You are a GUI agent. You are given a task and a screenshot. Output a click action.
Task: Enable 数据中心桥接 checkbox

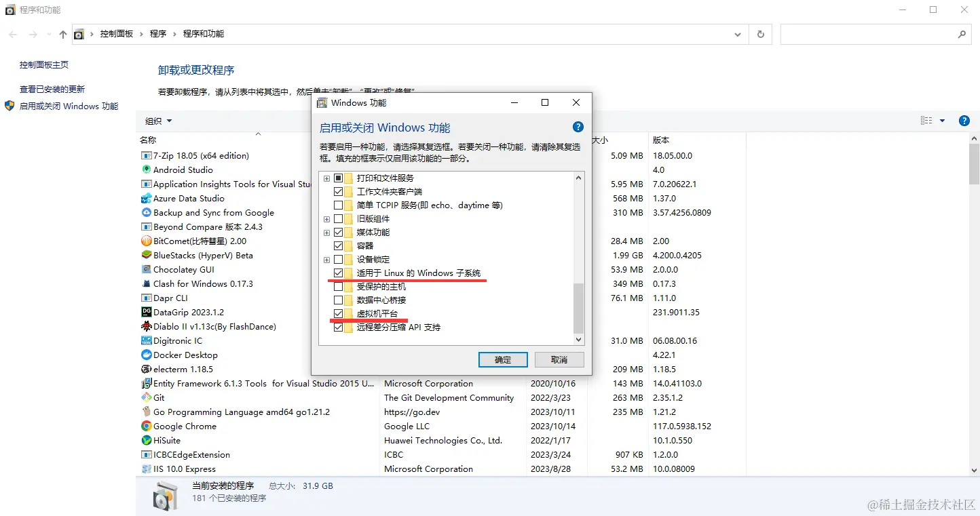(x=339, y=300)
